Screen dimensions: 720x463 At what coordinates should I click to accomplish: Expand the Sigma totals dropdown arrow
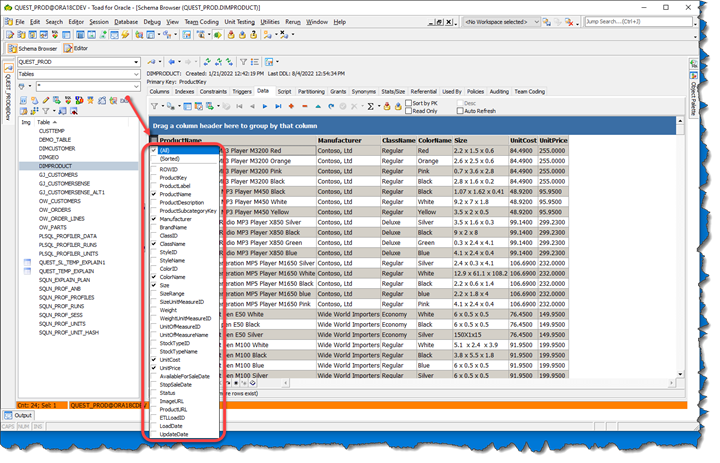pos(379,107)
